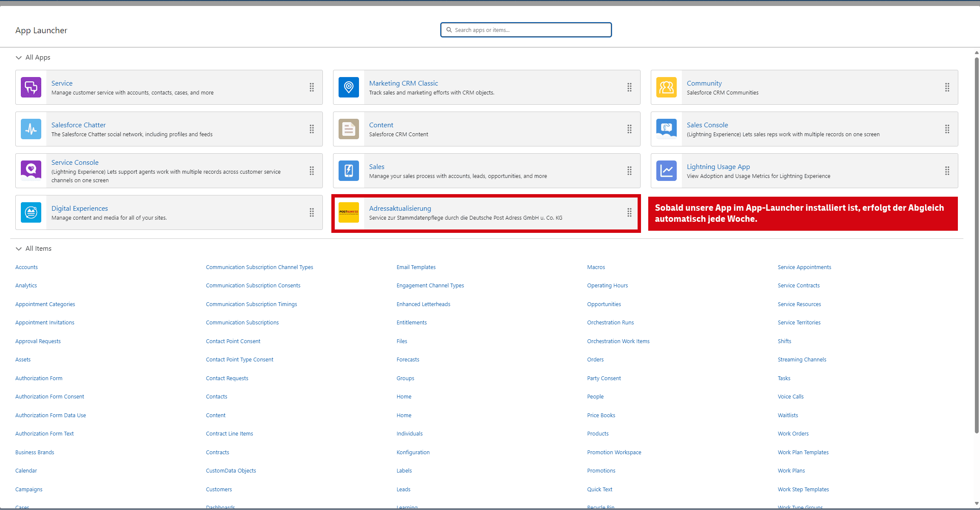Open Orchestration Work Items

tap(618, 341)
